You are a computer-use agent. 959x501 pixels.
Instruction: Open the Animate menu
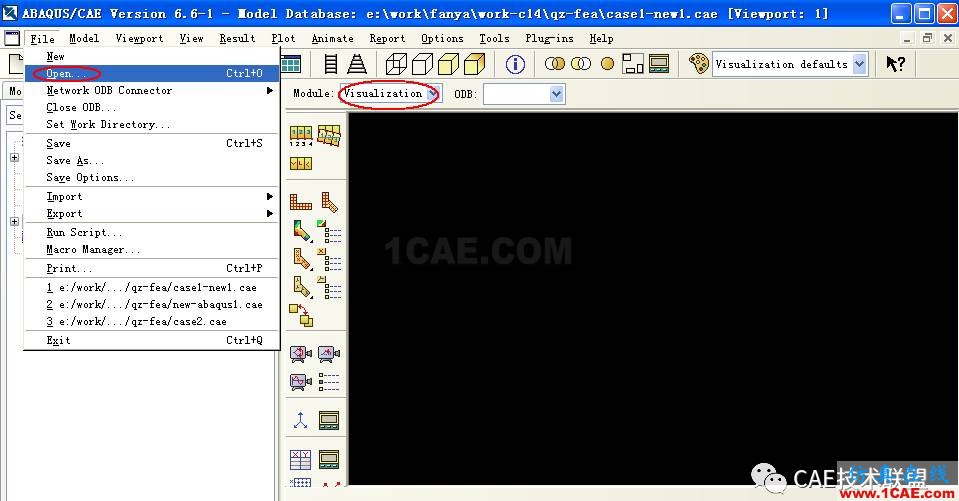tap(332, 39)
